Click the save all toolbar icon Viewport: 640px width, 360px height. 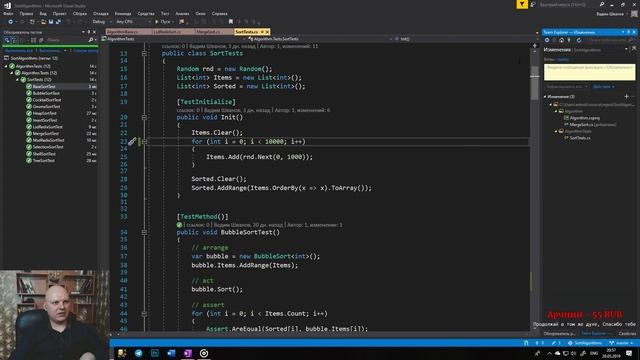click(58, 22)
